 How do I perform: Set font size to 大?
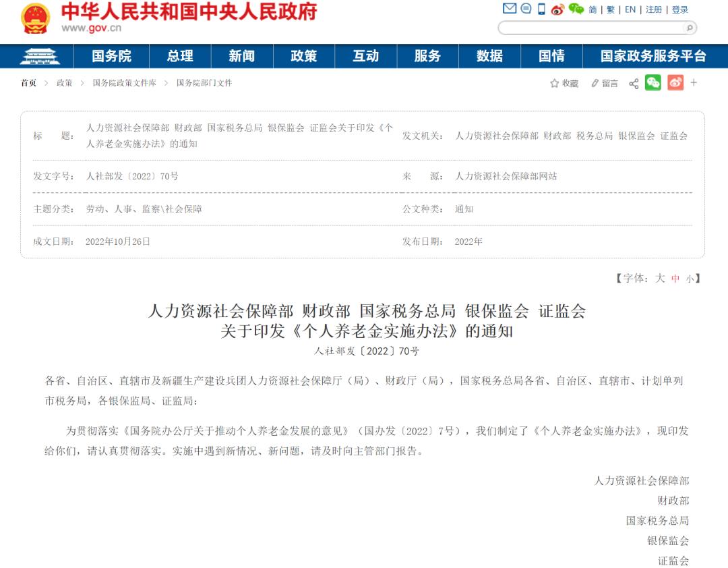point(660,279)
